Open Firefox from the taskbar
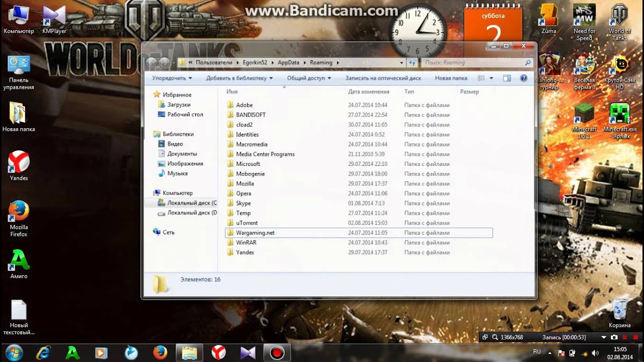 160,352
